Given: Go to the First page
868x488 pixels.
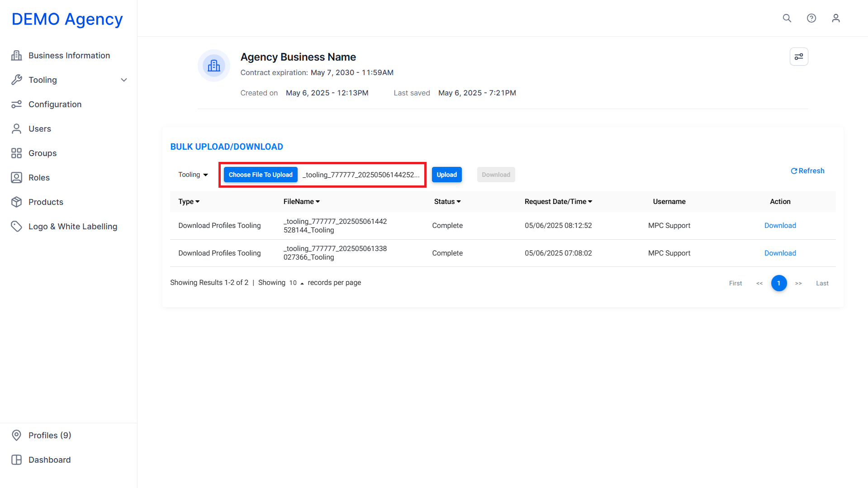Looking at the screenshot, I should (735, 283).
